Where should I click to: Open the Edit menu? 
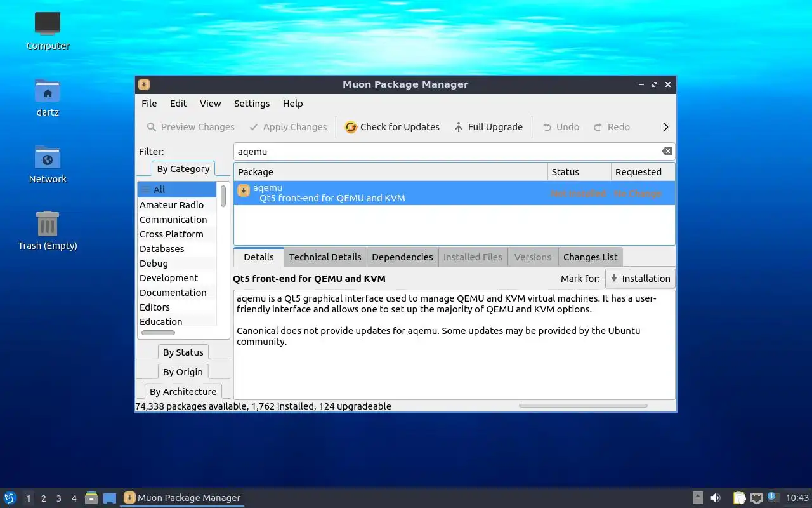(178, 104)
